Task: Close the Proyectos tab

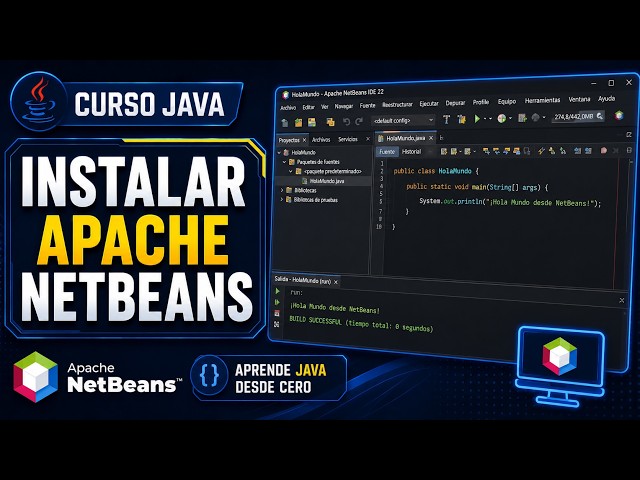Action: [x=304, y=140]
